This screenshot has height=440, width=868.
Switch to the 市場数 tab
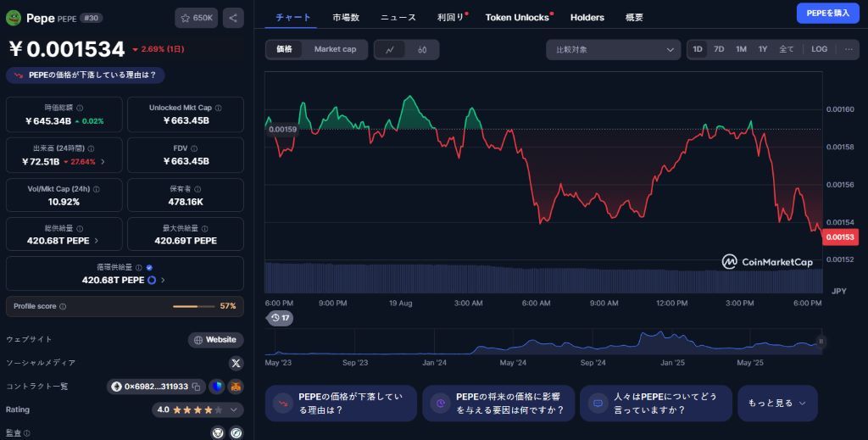[346, 17]
